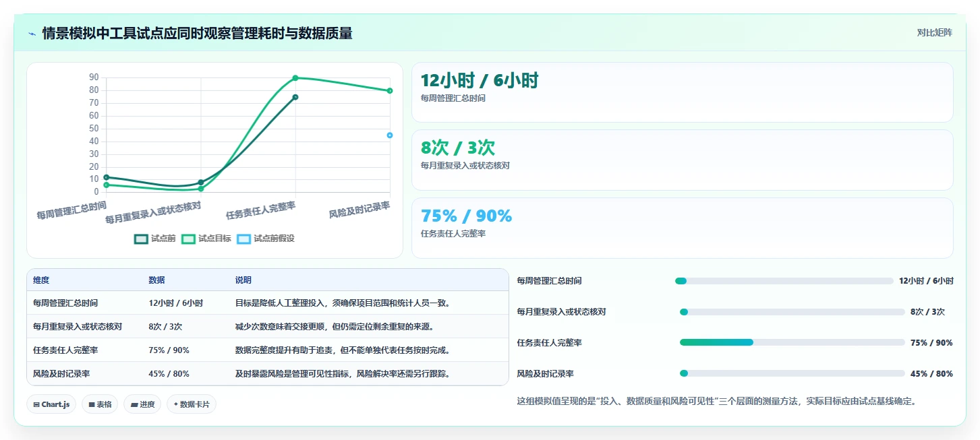The height and width of the screenshot is (440, 980).
Task: Click the lightning icon beside the title
Action: 32,33
